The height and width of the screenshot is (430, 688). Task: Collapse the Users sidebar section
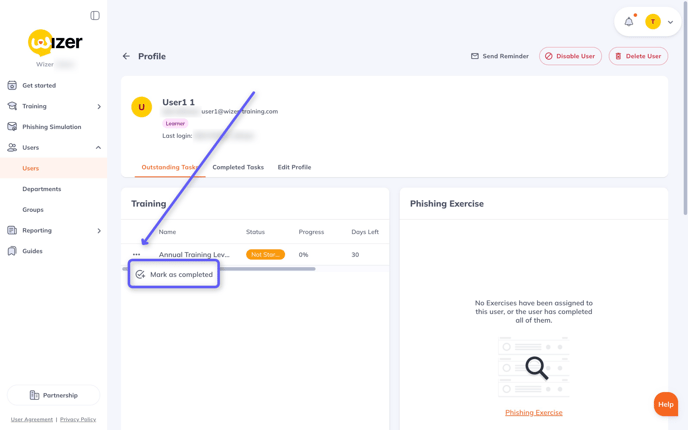coord(98,148)
